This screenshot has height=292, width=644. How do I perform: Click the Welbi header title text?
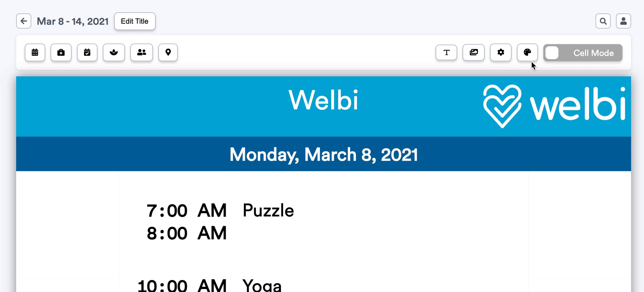pyautogui.click(x=323, y=101)
